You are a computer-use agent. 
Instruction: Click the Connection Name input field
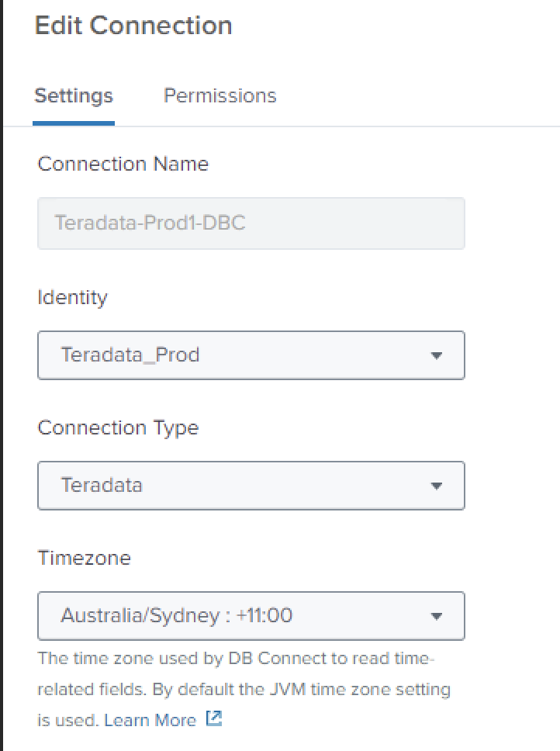coord(251,223)
